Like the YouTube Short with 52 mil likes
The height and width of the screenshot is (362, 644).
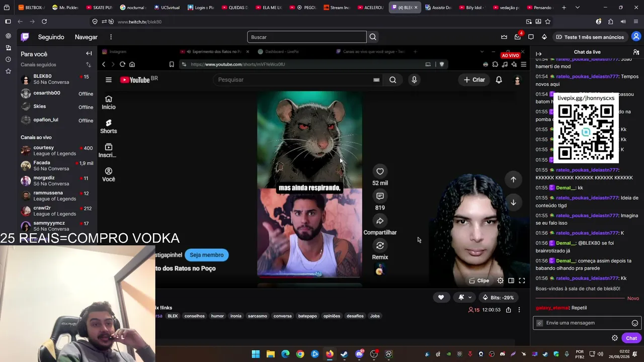380,171
